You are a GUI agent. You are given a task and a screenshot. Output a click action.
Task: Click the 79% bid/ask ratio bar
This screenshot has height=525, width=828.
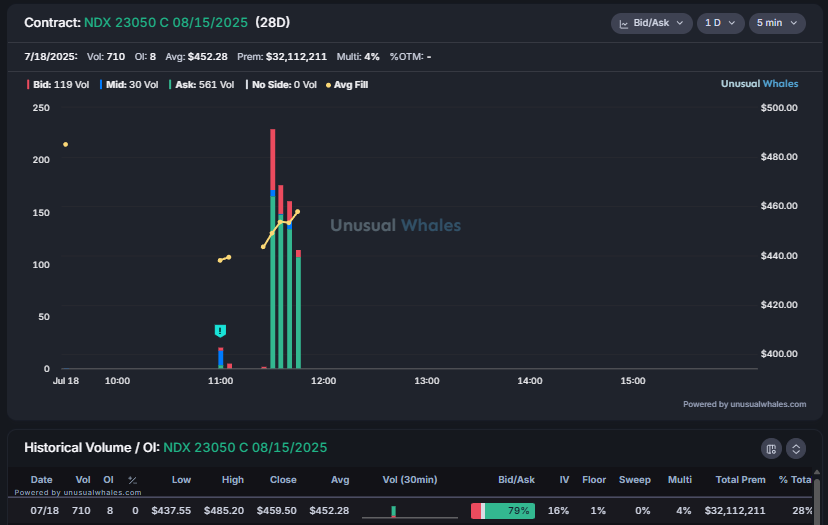(x=503, y=511)
